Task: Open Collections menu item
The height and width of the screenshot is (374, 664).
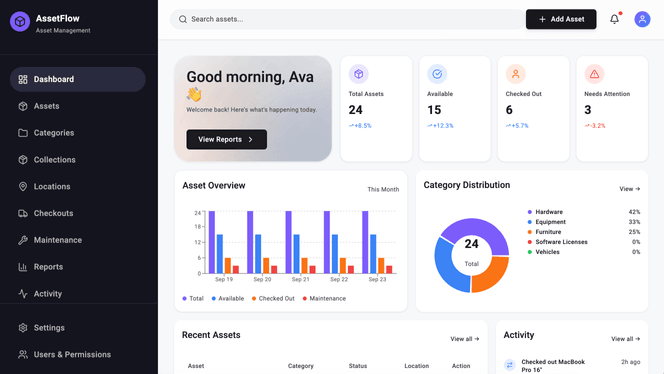Action: (77, 160)
